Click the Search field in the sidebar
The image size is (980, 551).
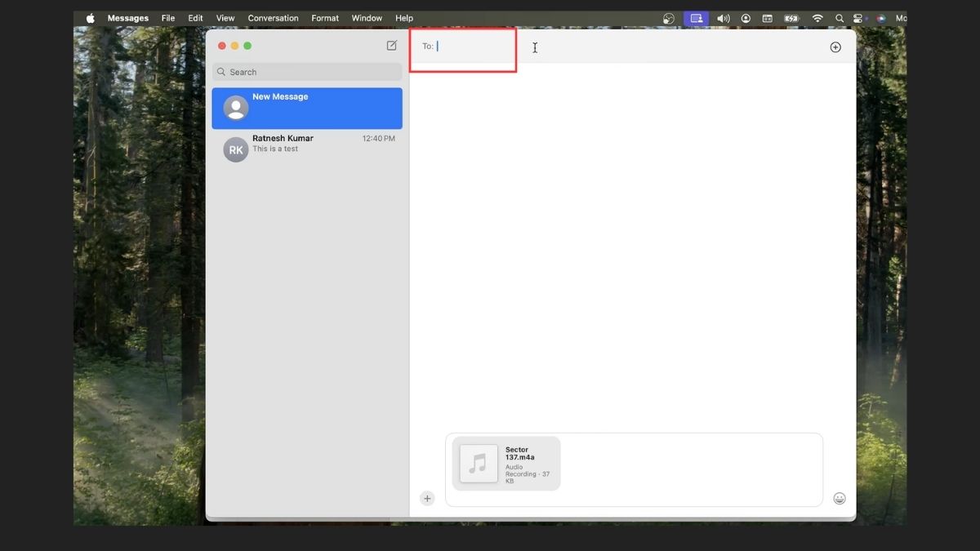tap(307, 72)
